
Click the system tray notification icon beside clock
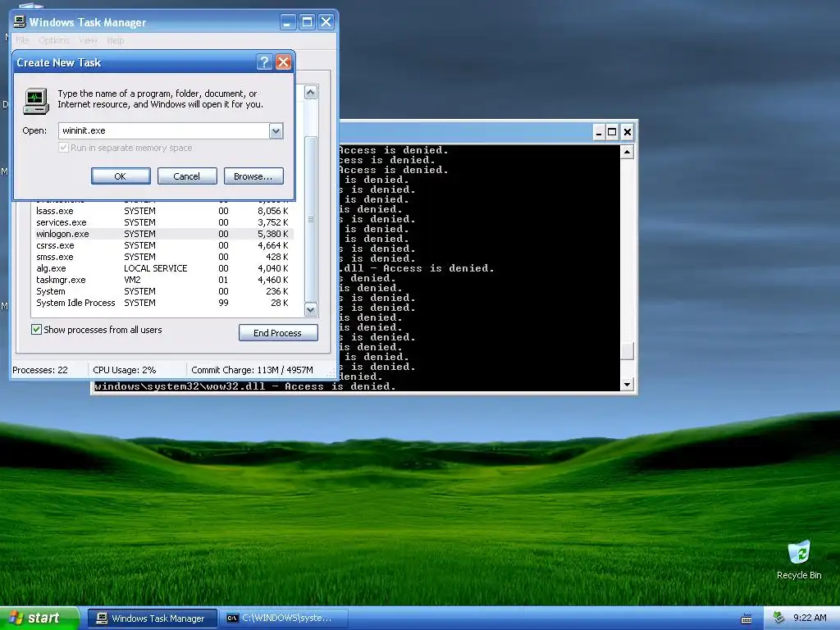(x=778, y=618)
